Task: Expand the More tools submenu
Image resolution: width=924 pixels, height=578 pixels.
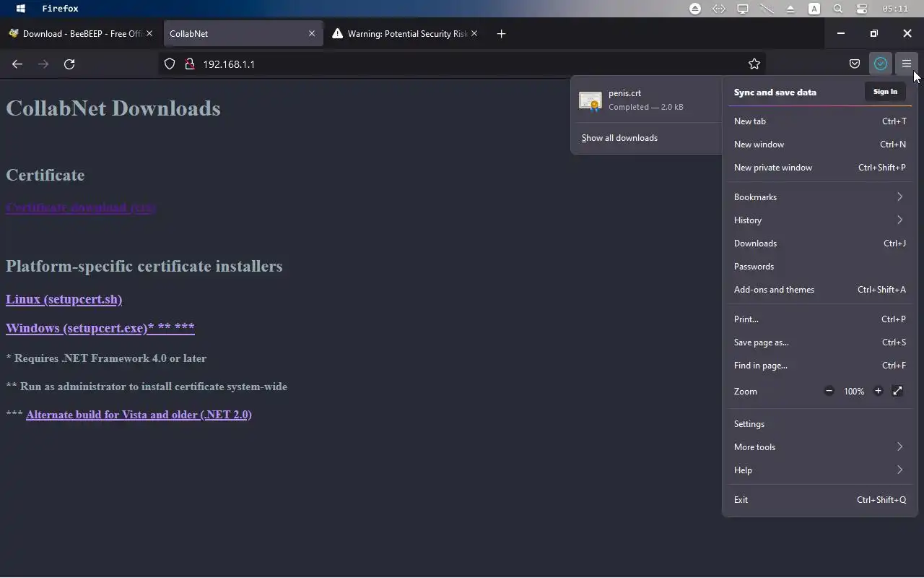Action: 820,447
